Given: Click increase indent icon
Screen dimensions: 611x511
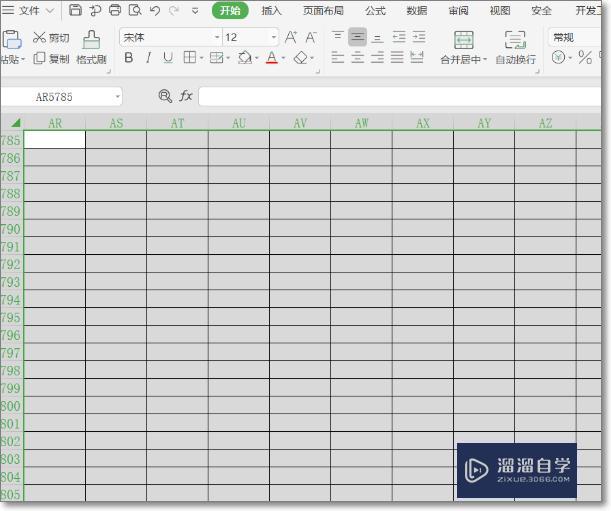Looking at the screenshot, I should 419,37.
